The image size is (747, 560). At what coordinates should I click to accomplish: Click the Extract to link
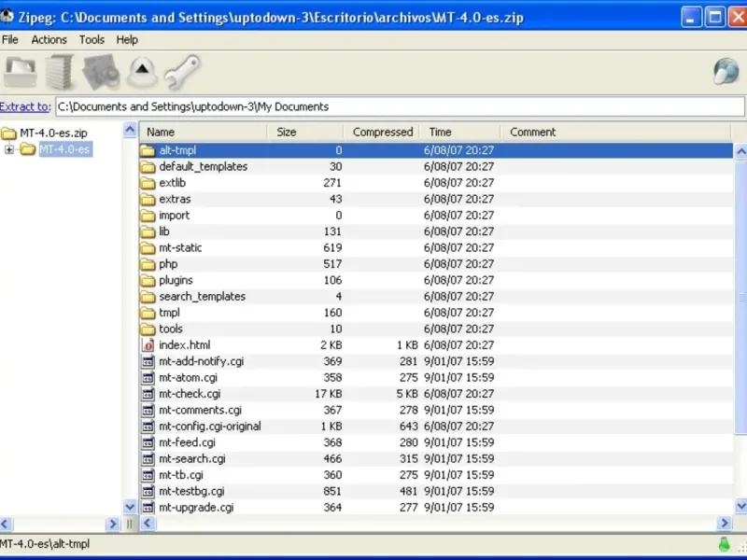click(25, 106)
